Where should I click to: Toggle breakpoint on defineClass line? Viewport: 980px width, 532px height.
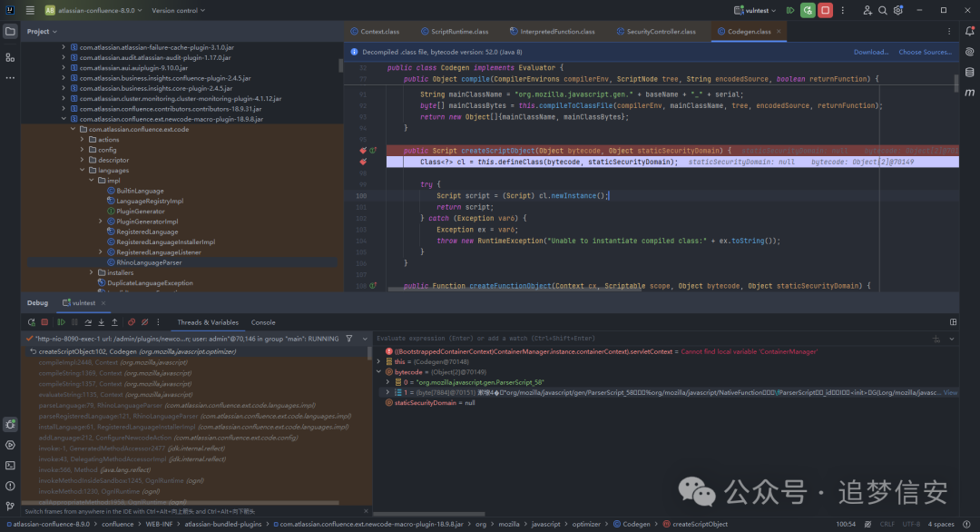click(x=363, y=162)
